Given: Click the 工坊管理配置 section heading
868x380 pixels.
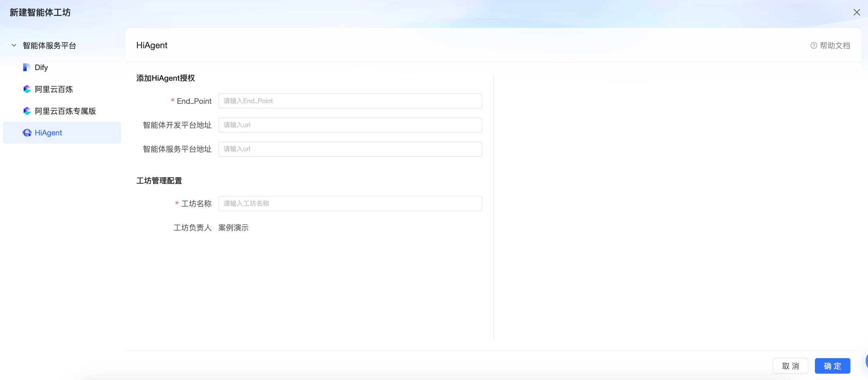Looking at the screenshot, I should coord(159,181).
